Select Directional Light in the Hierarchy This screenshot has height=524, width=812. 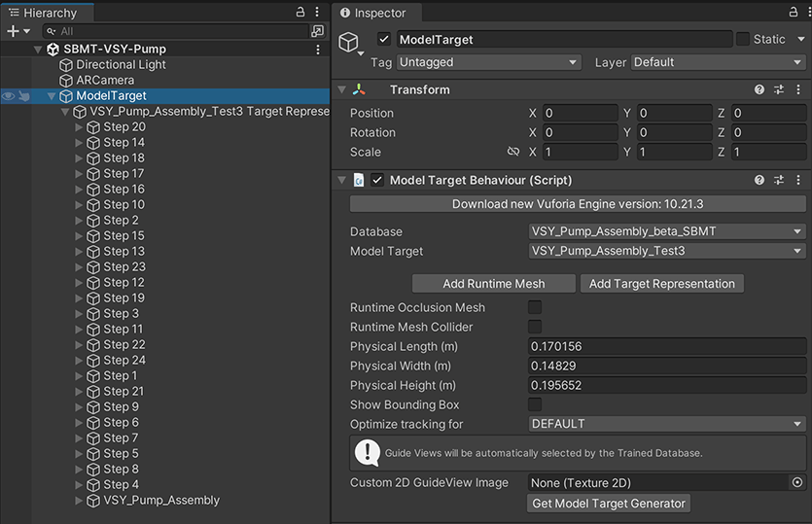click(121, 65)
